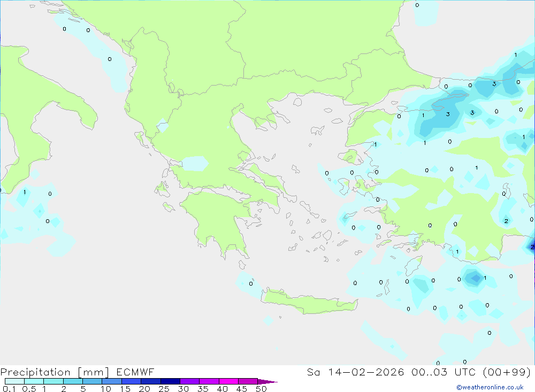
Task: Click the above-50 arrow tip of legend
Action: (267, 382)
